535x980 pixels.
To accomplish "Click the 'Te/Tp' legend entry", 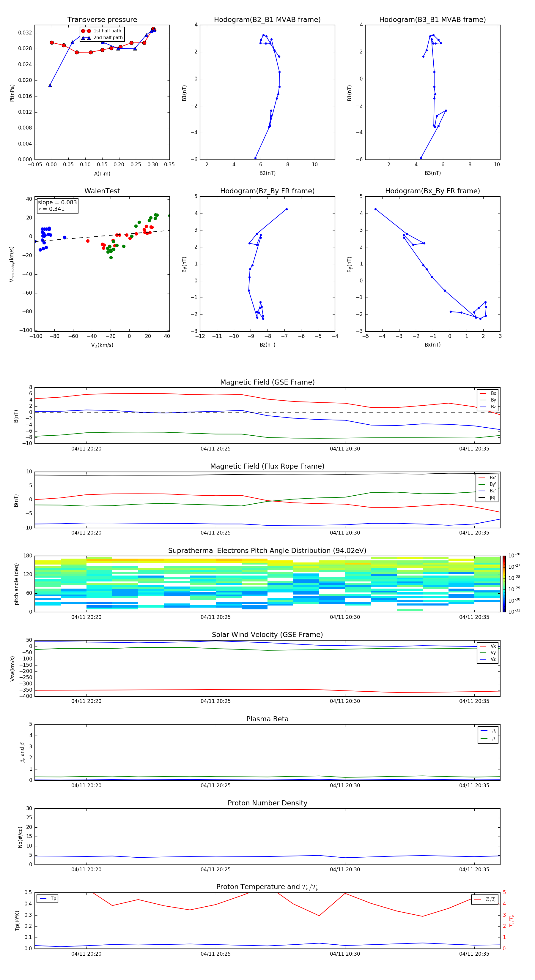I will click(485, 899).
